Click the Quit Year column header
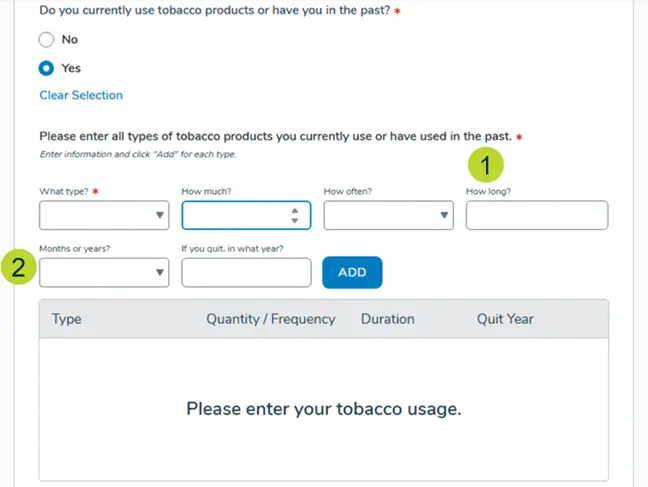This screenshot has width=648, height=487. click(505, 319)
